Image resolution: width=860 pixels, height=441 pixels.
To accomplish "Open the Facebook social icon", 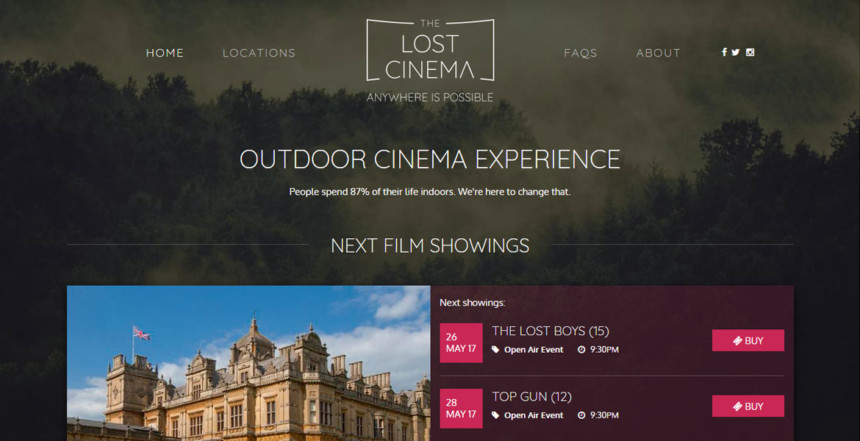I will tap(724, 52).
